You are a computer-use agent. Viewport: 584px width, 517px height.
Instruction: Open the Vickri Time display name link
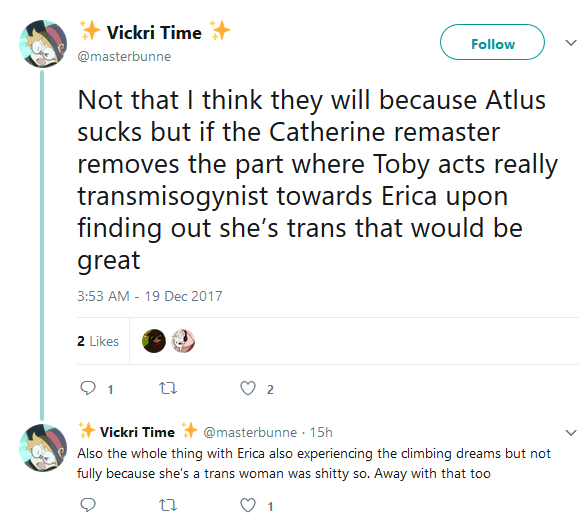154,32
